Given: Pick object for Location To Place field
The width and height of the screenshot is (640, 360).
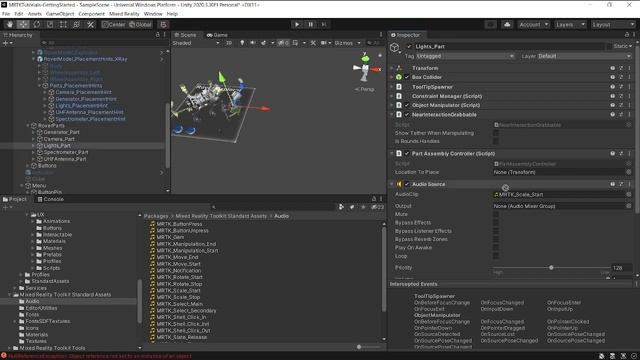Looking at the screenshot, I should [x=629, y=172].
